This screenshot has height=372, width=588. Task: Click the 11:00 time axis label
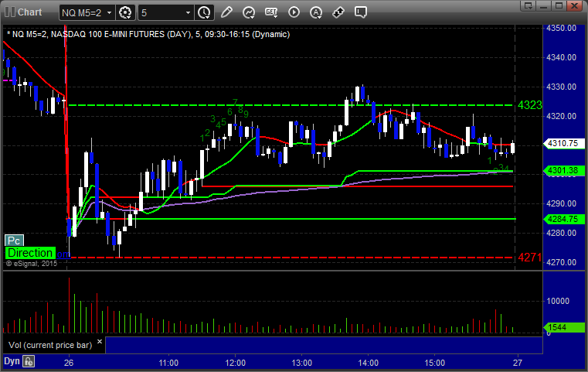coord(168,363)
